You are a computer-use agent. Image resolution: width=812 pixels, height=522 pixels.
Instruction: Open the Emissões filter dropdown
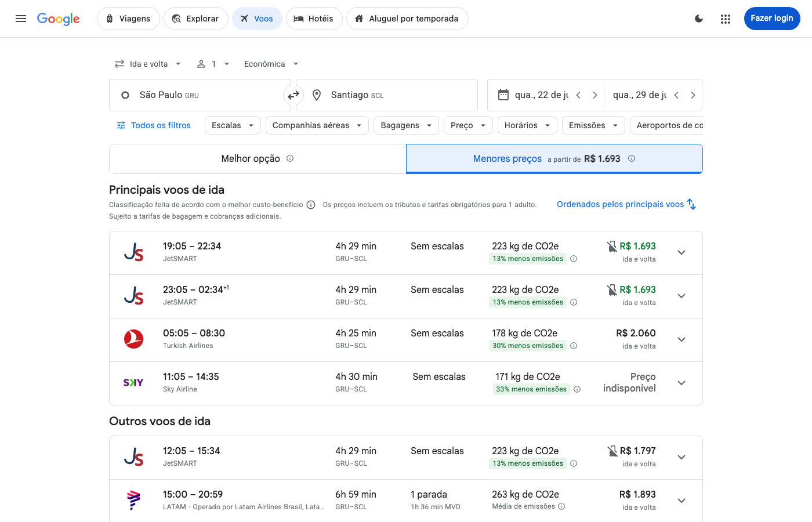pyautogui.click(x=593, y=125)
